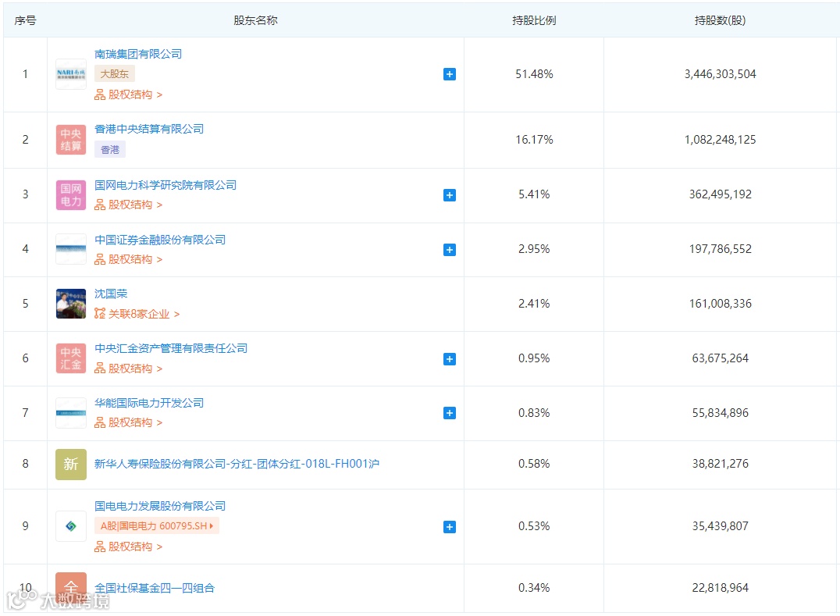Select the 5.41% shareholding cell
Screen dimensions: 840x616
pos(534,194)
